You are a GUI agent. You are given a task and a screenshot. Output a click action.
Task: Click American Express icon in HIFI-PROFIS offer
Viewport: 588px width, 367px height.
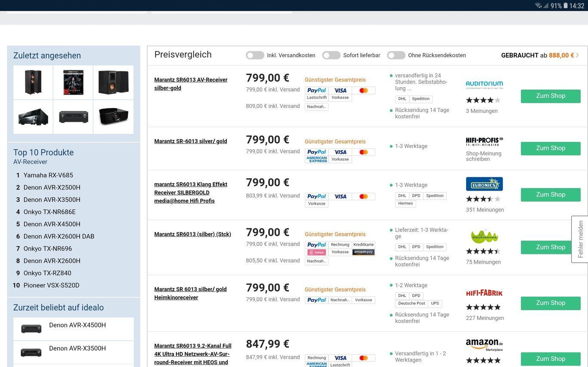point(317,159)
